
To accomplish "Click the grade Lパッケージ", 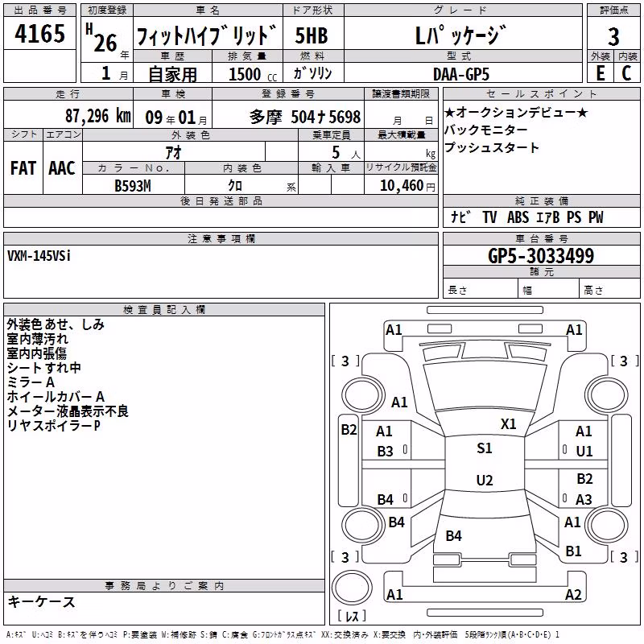I will (460, 35).
